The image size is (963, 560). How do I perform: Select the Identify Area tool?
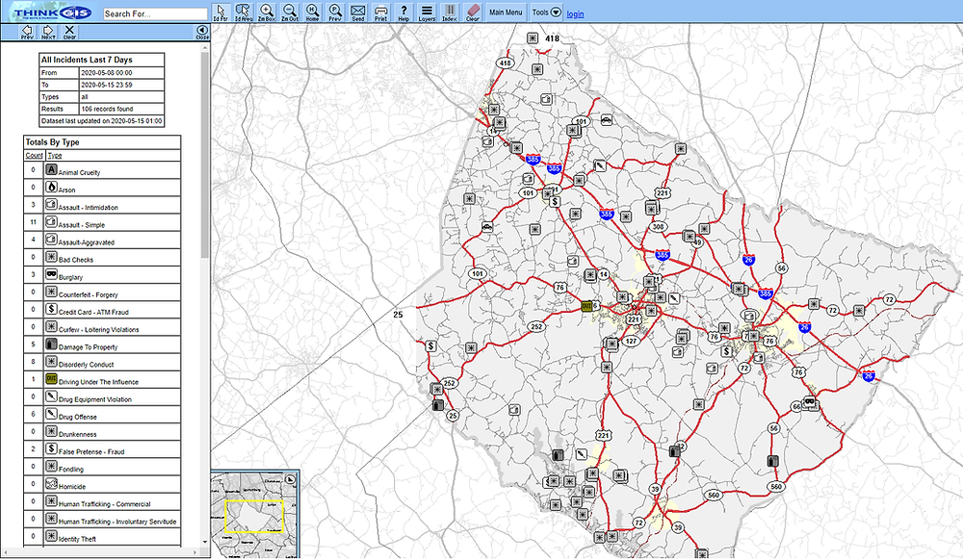pyautogui.click(x=244, y=13)
